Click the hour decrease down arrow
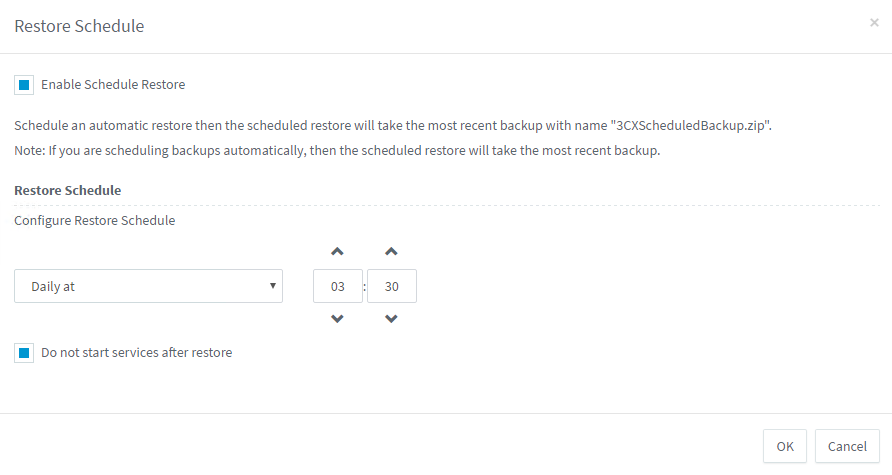Viewport: 892px width, 475px height. [x=338, y=319]
